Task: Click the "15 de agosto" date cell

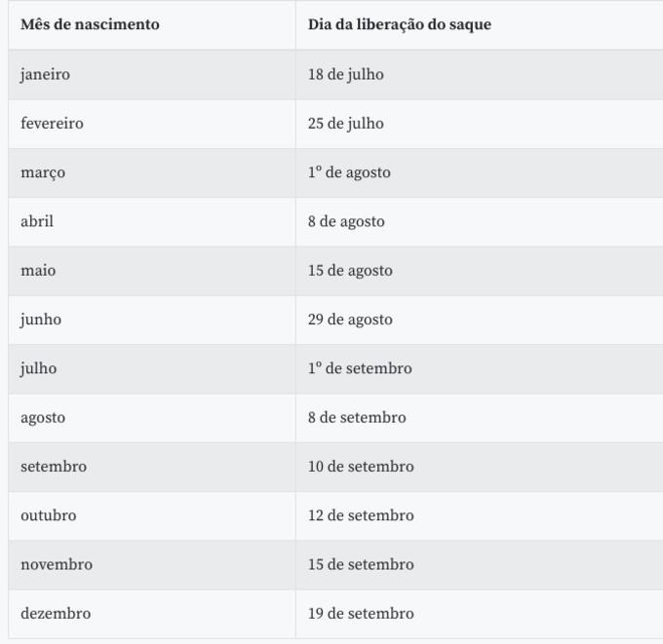Action: 350,271
